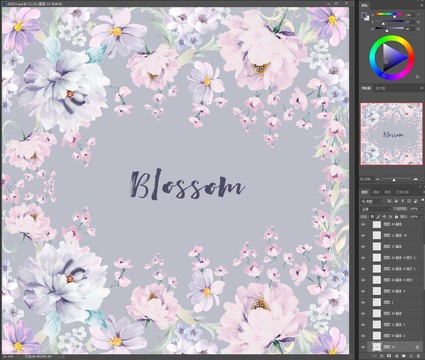Switch to the Navigator tab
Viewport: 425px width, 360px height.
coord(366,88)
